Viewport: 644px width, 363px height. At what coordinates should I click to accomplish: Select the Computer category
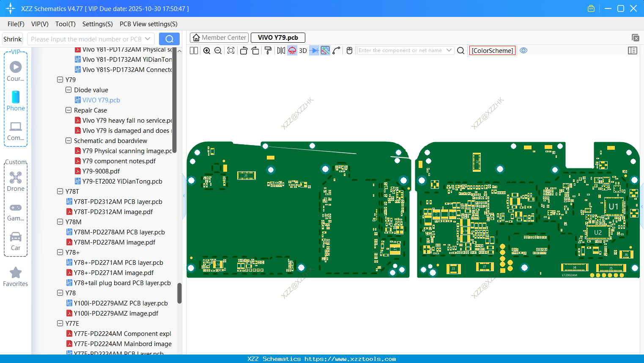[x=16, y=131]
